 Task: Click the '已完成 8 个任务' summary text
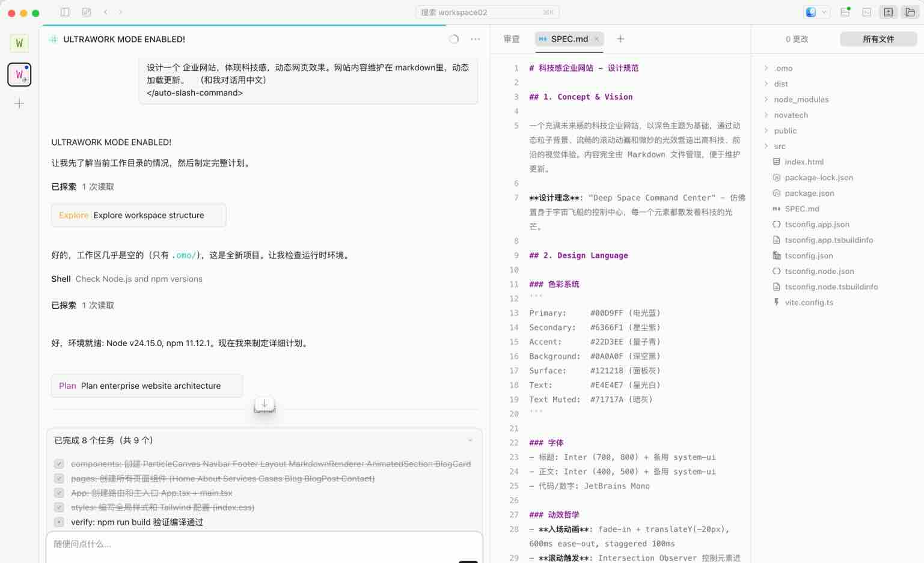click(103, 440)
